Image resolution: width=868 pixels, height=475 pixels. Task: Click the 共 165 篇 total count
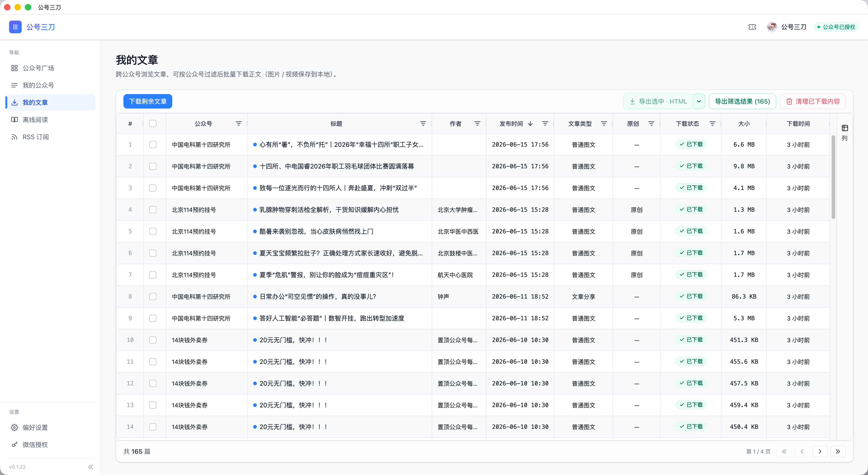click(x=137, y=451)
